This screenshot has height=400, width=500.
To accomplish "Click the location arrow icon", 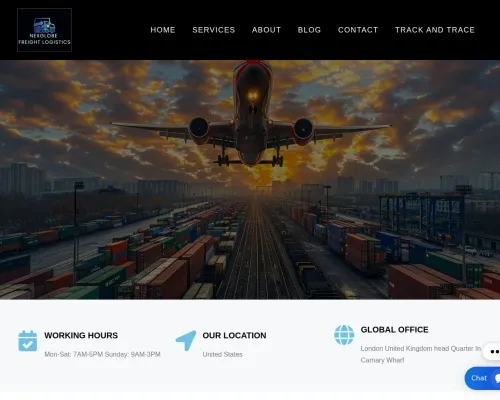I will 186,340.
